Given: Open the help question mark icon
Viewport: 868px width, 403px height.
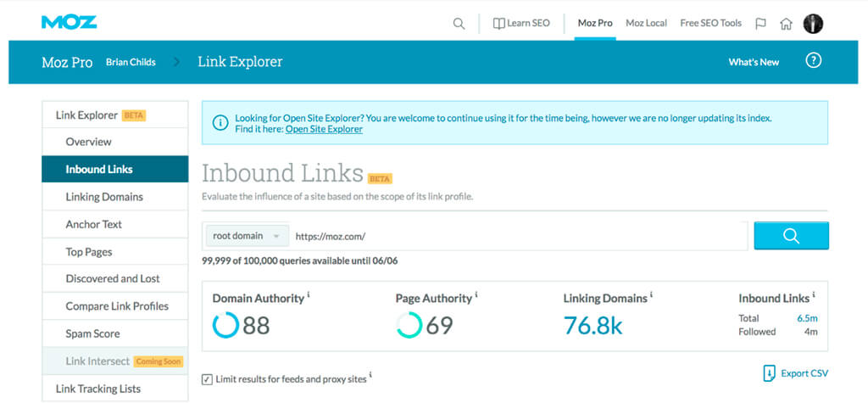Looking at the screenshot, I should pyautogui.click(x=813, y=61).
